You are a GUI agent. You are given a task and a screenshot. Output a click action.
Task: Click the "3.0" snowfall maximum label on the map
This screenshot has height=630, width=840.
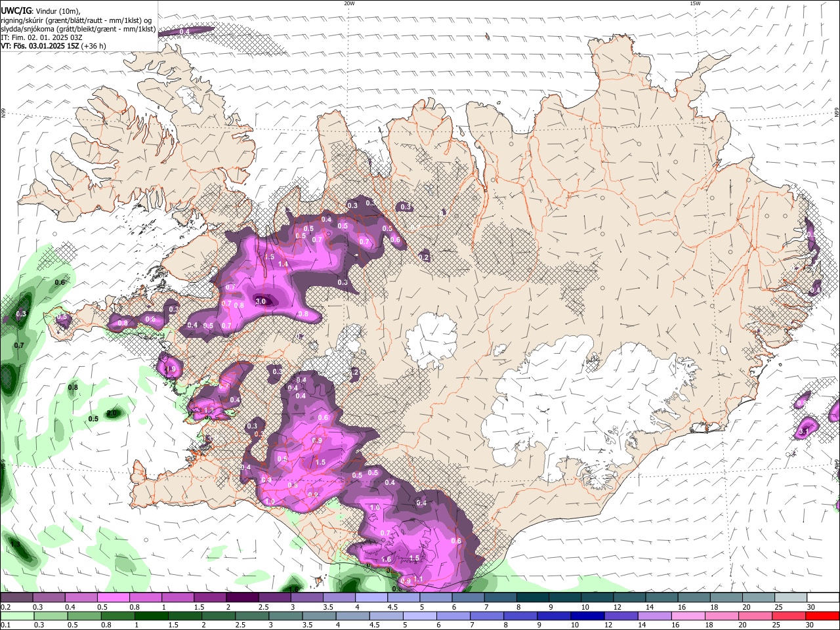261,301
